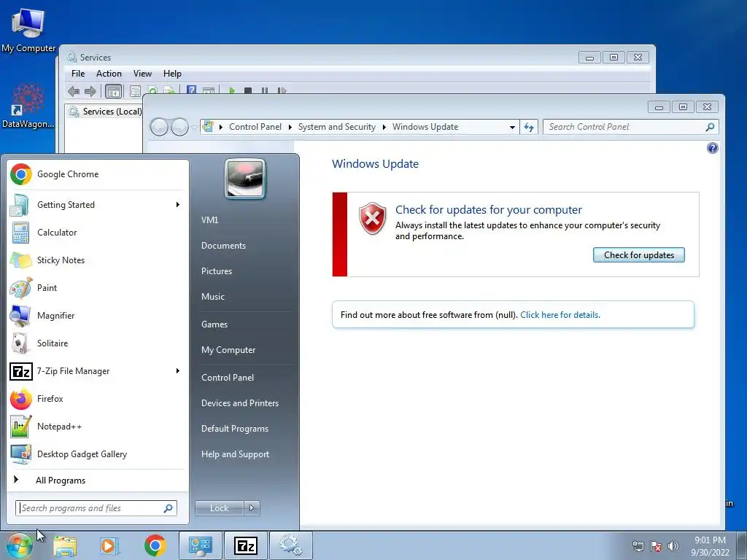The width and height of the screenshot is (747, 560).
Task: Open My Computer desktop icon
Action: (x=28, y=29)
